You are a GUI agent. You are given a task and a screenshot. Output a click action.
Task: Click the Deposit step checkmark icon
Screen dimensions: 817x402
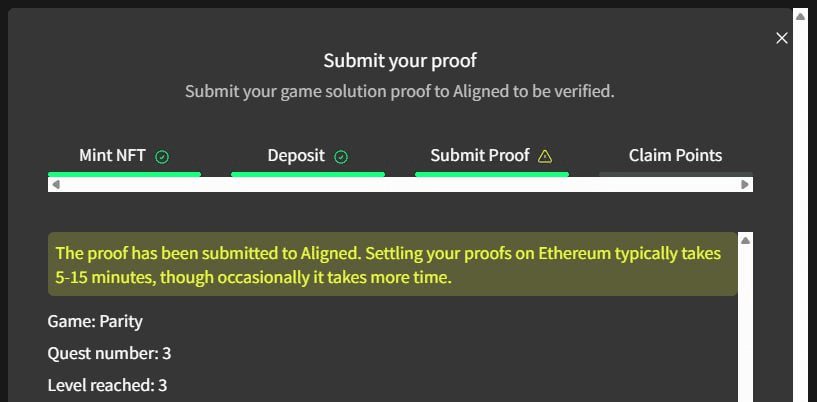click(341, 156)
